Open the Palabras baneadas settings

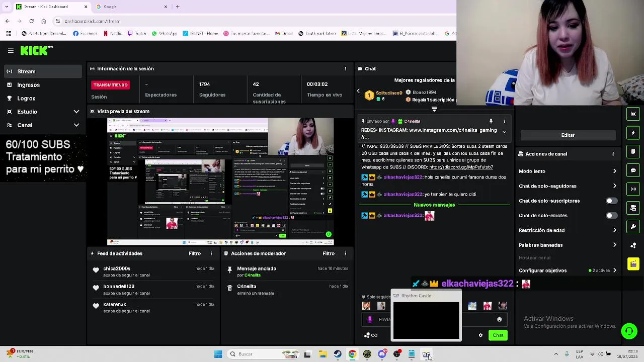[x=568, y=245]
